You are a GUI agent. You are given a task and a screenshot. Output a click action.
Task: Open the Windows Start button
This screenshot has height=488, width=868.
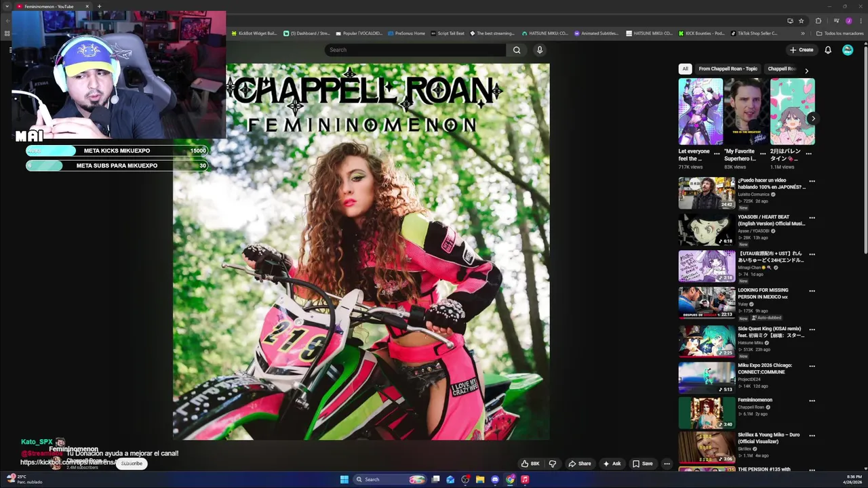344,479
